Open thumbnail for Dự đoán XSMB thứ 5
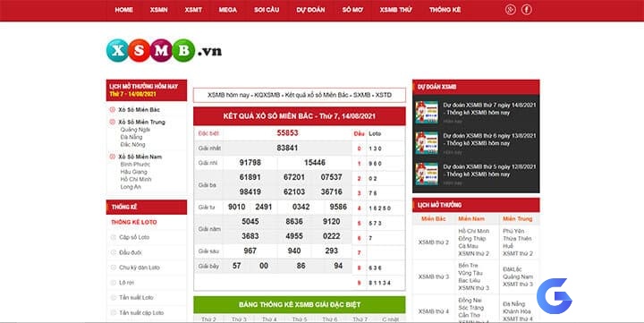Viewport: 644px width, 323px height. (x=427, y=174)
